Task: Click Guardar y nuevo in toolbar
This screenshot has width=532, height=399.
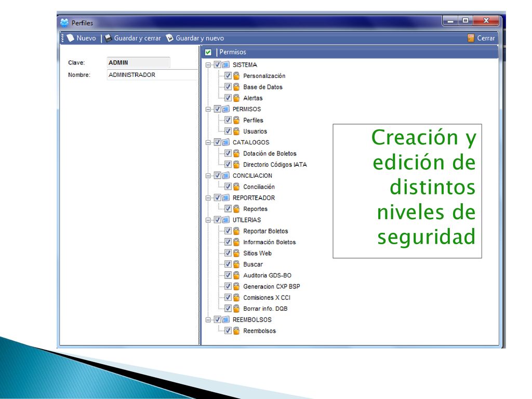Action: point(195,38)
